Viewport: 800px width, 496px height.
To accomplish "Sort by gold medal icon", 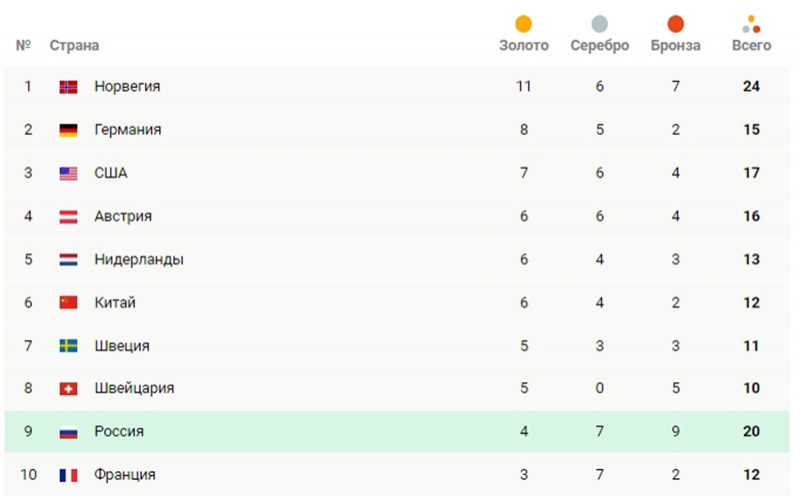I will [523, 24].
